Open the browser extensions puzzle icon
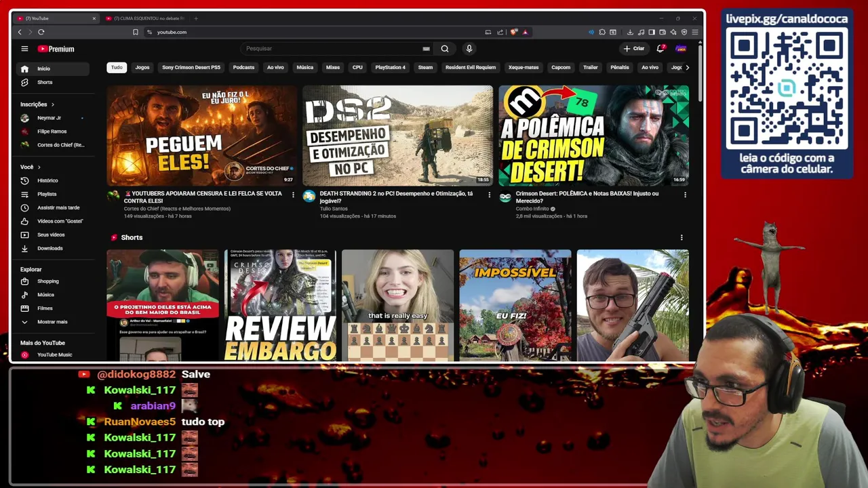 pos(602,32)
